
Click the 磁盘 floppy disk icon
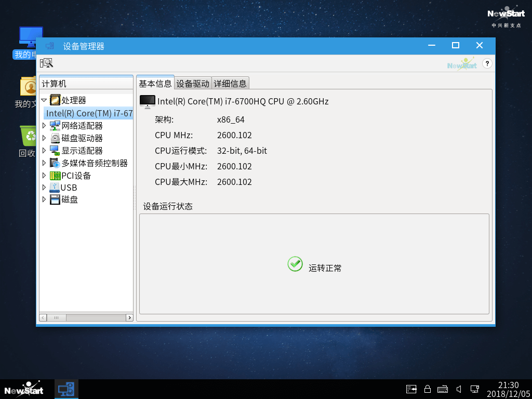pos(55,199)
